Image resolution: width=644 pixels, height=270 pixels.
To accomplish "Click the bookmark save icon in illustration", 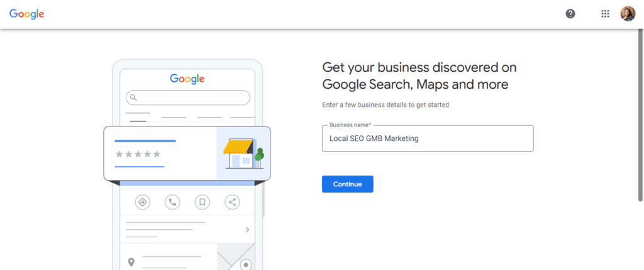I will click(203, 202).
